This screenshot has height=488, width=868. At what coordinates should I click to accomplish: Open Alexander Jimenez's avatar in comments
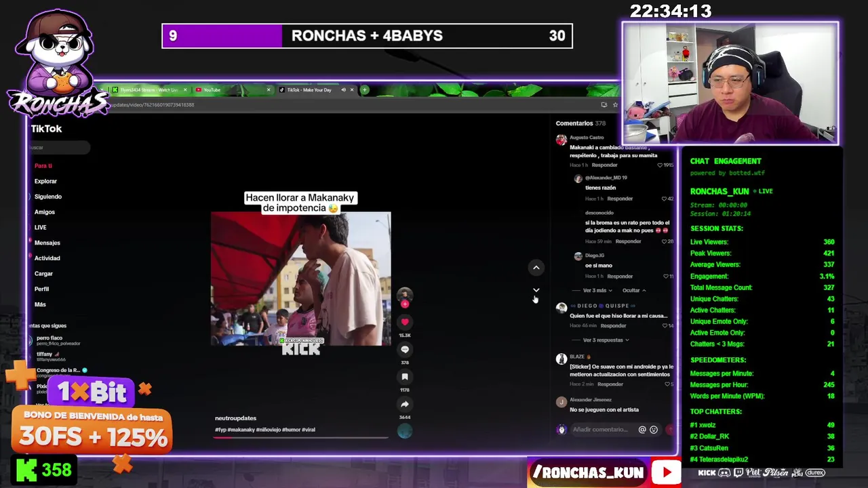pos(561,402)
